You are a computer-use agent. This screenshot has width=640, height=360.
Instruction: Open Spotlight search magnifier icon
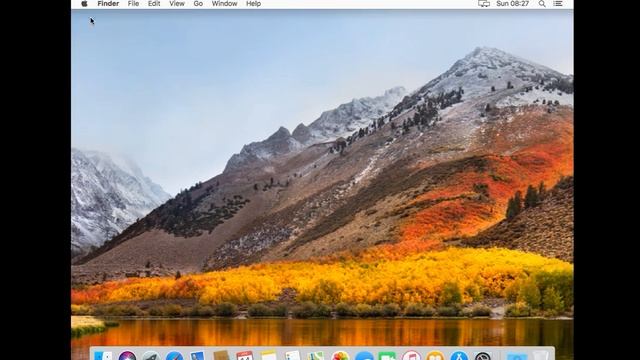click(x=542, y=4)
